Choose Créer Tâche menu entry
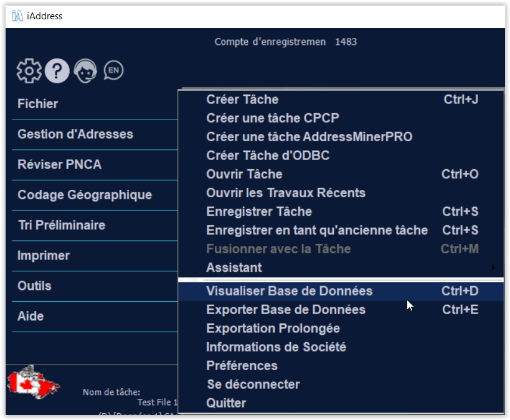This screenshot has width=510, height=420. click(x=242, y=100)
